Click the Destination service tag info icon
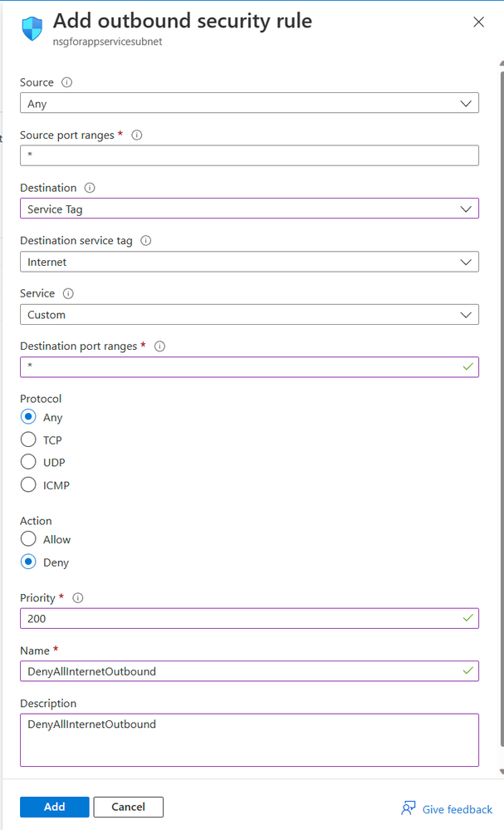 [146, 241]
